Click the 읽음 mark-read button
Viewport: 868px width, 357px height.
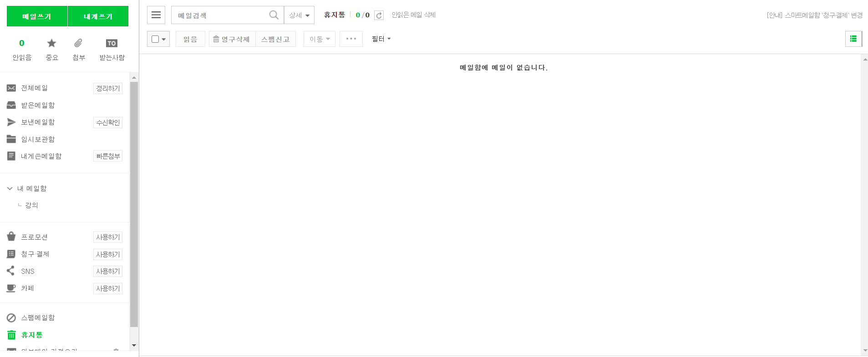click(190, 39)
